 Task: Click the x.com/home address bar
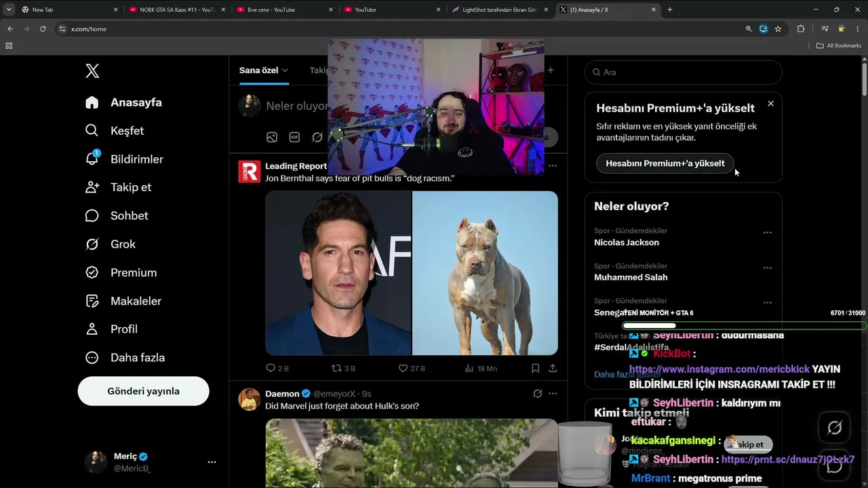click(x=400, y=29)
